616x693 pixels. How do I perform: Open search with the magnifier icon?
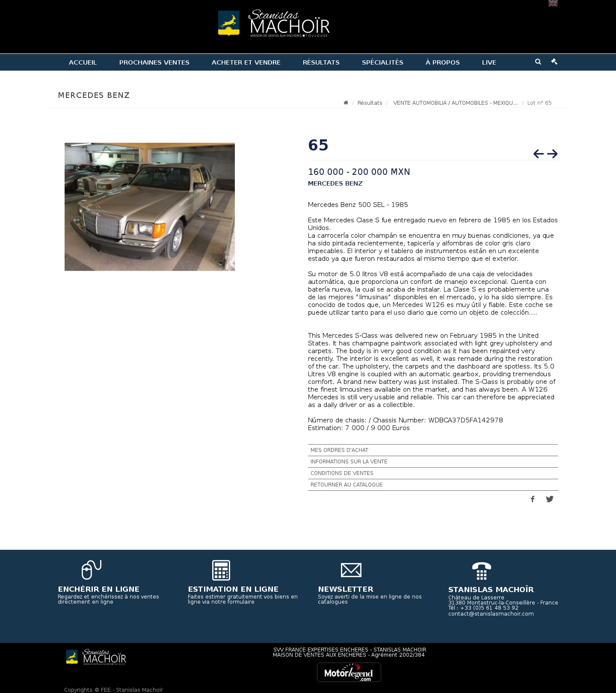(538, 62)
